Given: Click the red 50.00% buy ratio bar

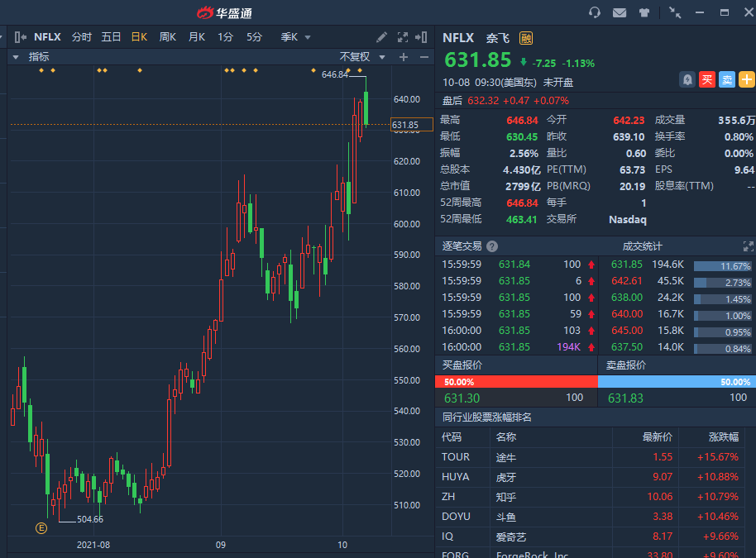Looking at the screenshot, I should 516,382.
